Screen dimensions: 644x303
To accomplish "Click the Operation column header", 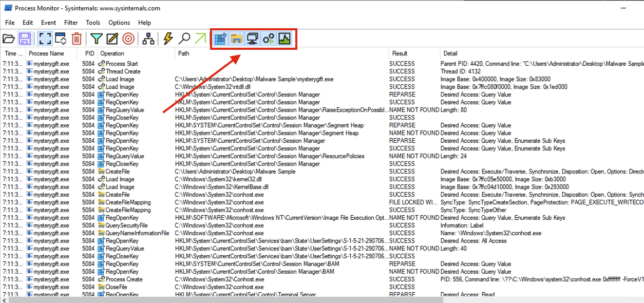I will click(x=112, y=53).
